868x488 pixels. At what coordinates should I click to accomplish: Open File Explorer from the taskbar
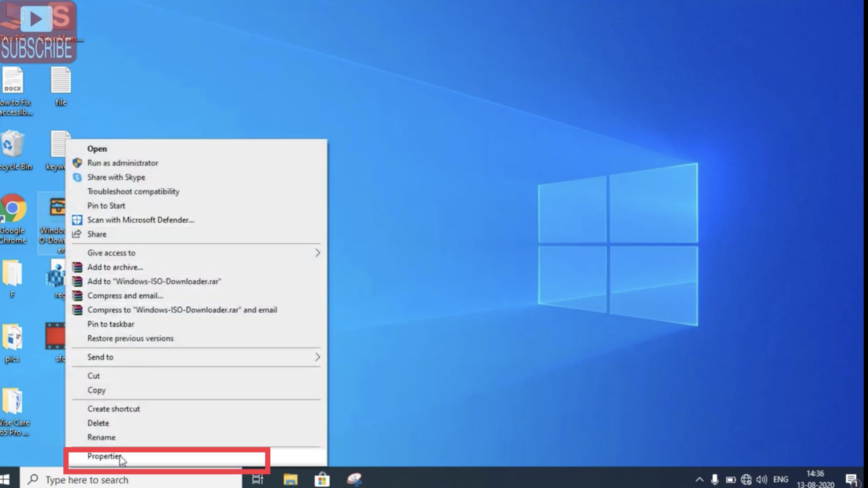pos(290,479)
